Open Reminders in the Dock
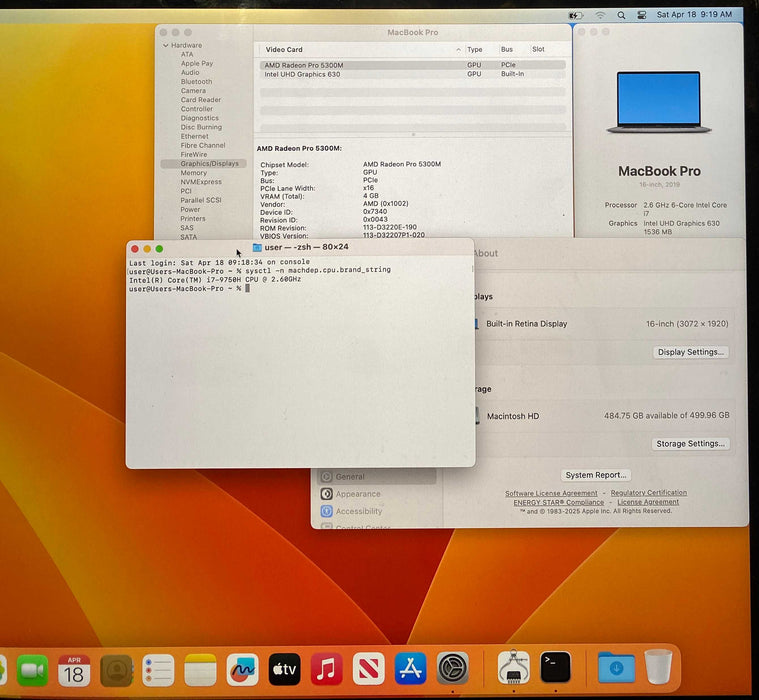Screen dimensions: 759x700 point(158,670)
